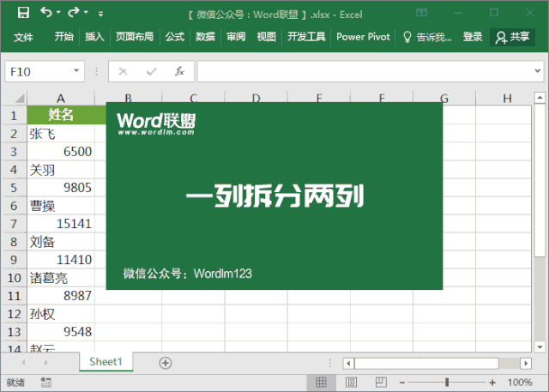
Task: Select column A header
Action: click(61, 99)
